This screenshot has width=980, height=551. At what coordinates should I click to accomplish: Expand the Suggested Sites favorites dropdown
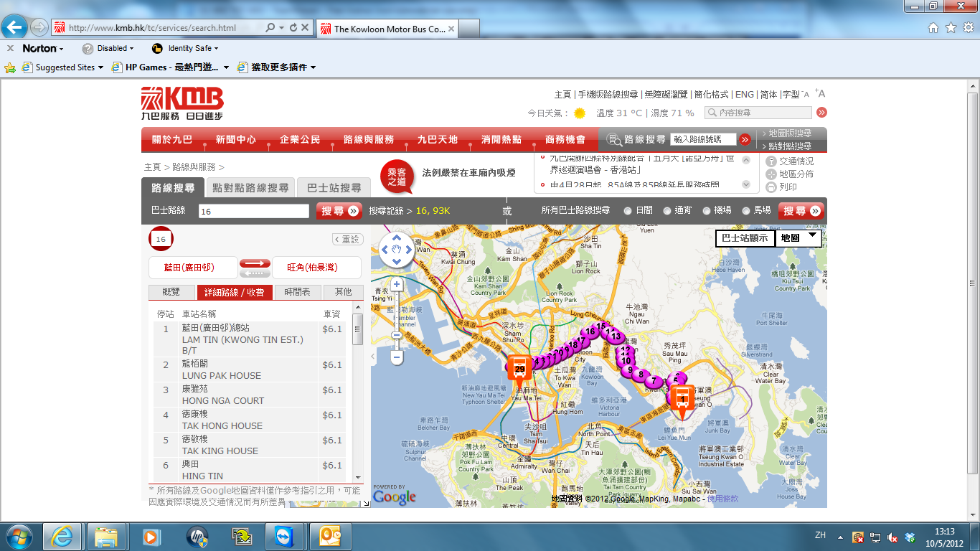[100, 67]
